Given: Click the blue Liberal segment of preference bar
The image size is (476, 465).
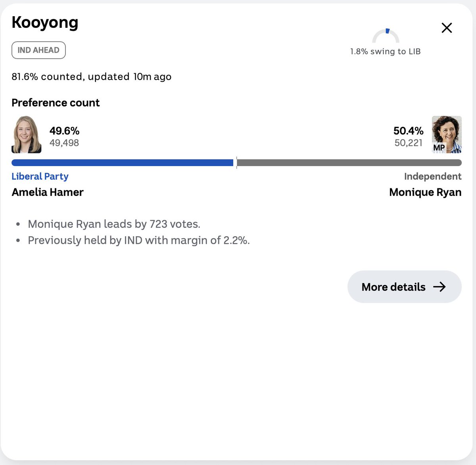Looking at the screenshot, I should [x=123, y=163].
